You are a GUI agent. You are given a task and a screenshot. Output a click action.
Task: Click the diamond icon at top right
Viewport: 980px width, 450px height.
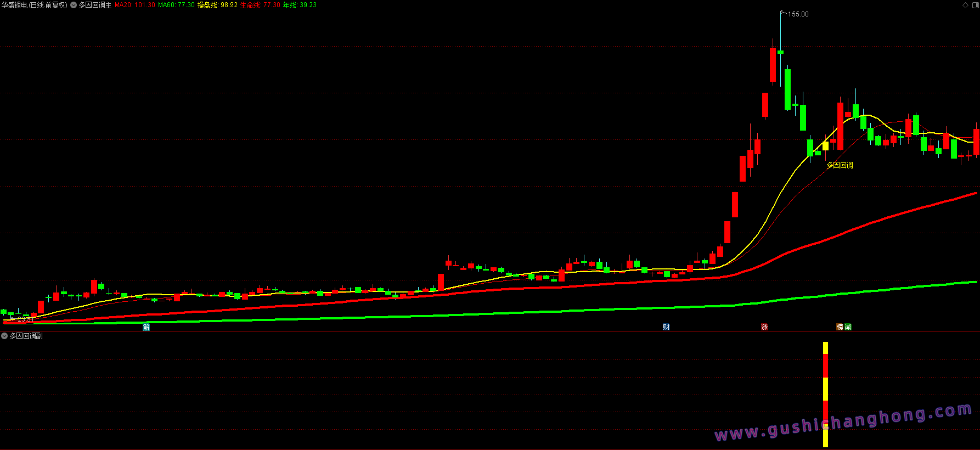click(966, 5)
